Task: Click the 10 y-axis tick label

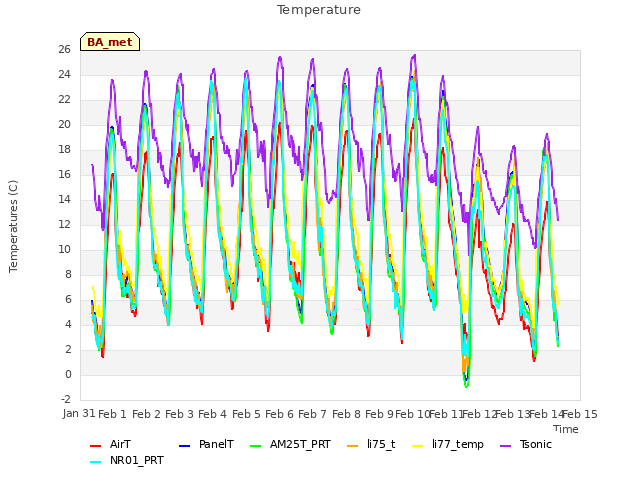Action: (x=64, y=249)
